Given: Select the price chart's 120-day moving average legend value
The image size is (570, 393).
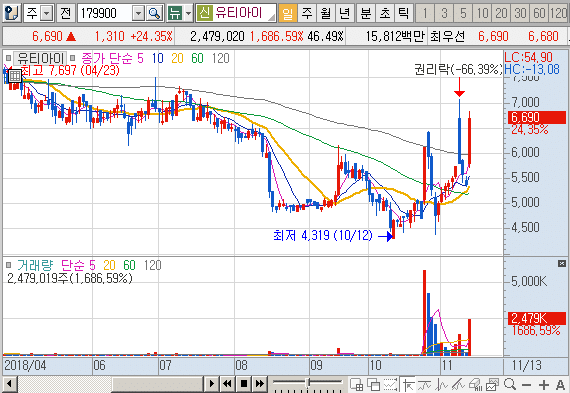Looking at the screenshot, I should 221,58.
